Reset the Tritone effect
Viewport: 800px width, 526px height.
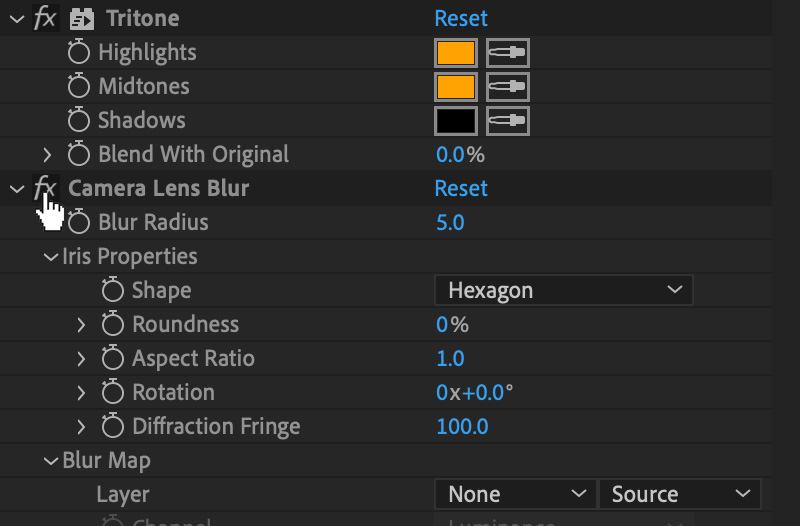point(461,18)
